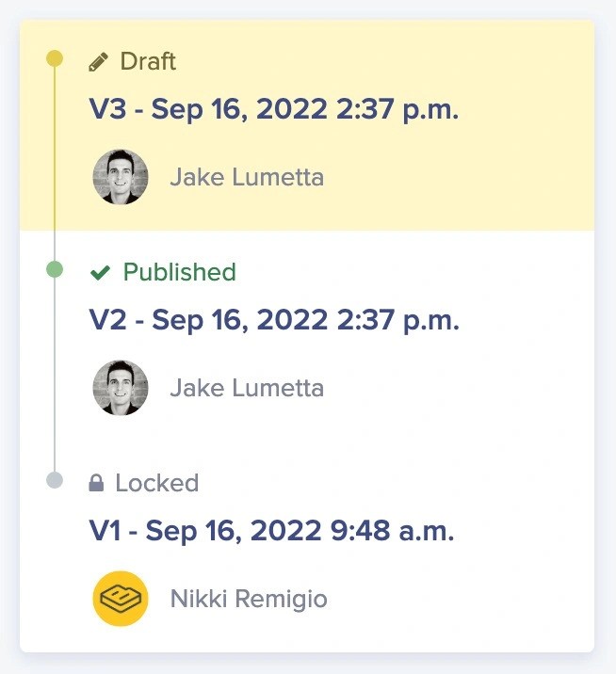Click the pencil Draft icon
616x674 pixels.
(x=98, y=63)
